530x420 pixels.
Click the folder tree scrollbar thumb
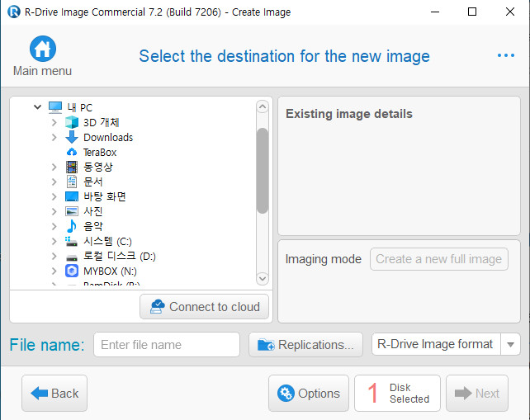click(x=263, y=171)
